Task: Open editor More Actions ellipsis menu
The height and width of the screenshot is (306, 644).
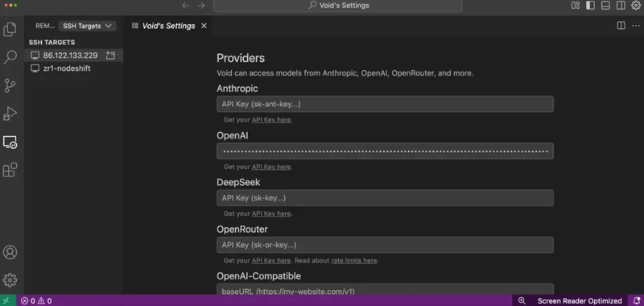Action: coord(636,26)
